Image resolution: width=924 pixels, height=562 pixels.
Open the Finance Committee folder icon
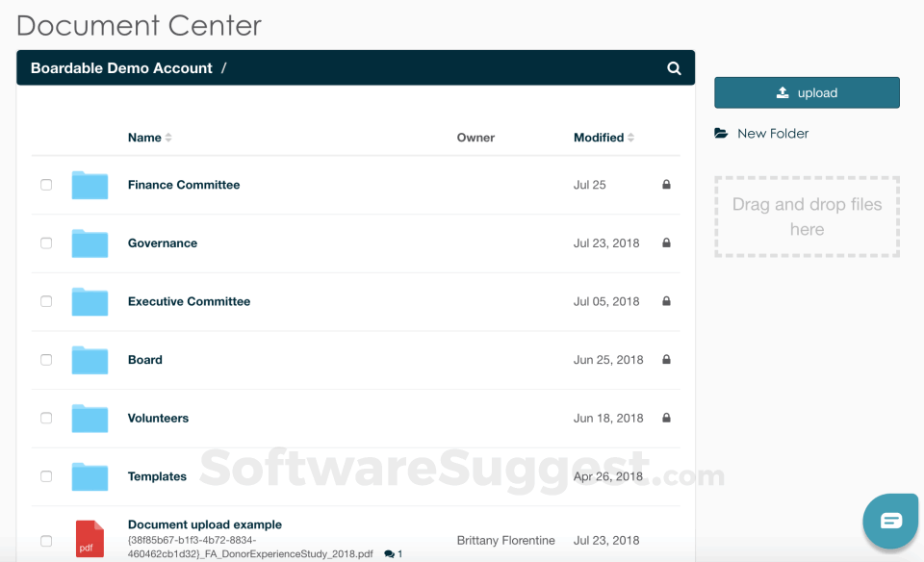point(90,185)
